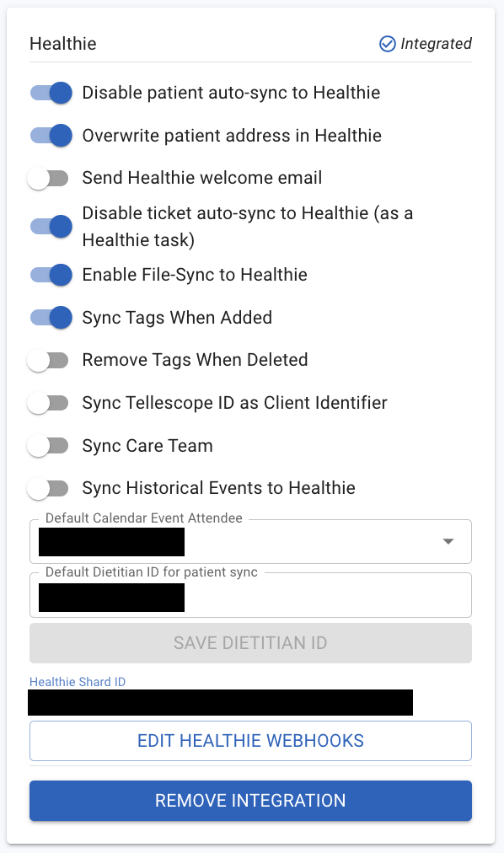Viewport: 504px width, 853px height.
Task: Click the Sync Care Team label
Action: pos(147,446)
